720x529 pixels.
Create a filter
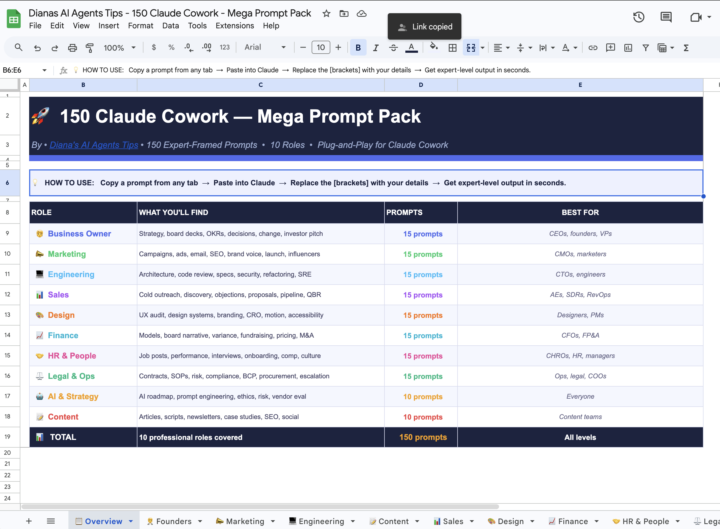coord(645,48)
